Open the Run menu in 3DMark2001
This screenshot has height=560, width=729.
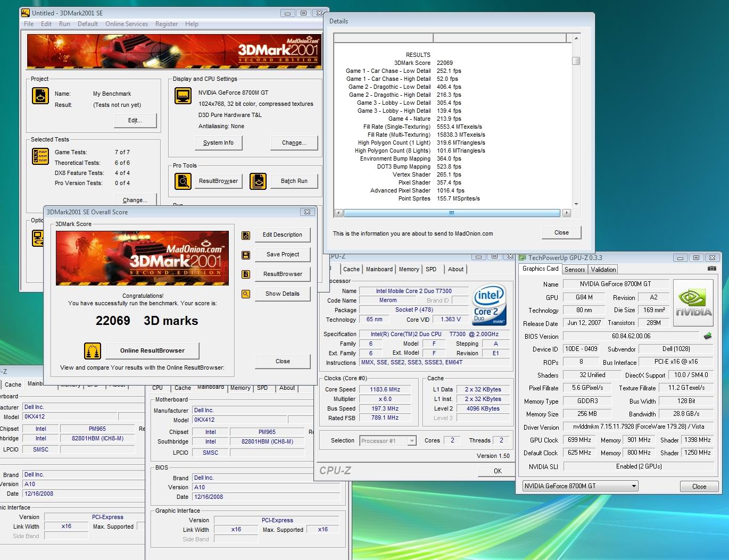(64, 24)
